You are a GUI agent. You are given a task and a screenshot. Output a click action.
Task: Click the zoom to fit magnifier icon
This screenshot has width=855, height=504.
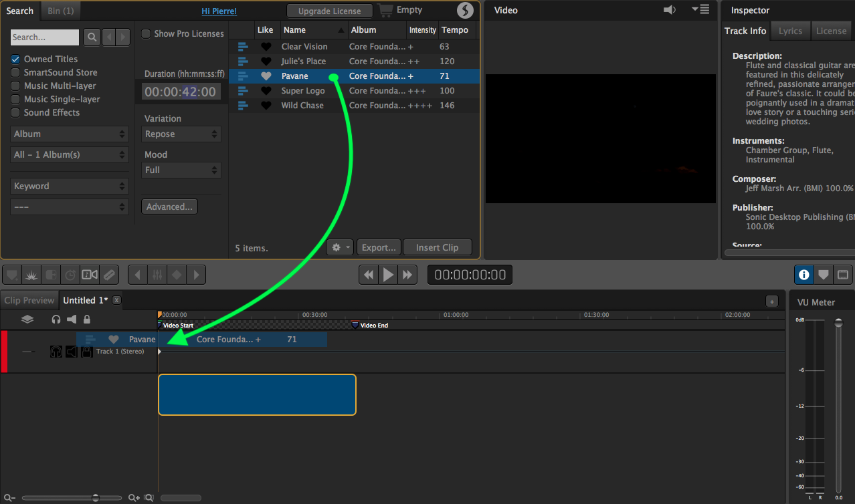149,498
